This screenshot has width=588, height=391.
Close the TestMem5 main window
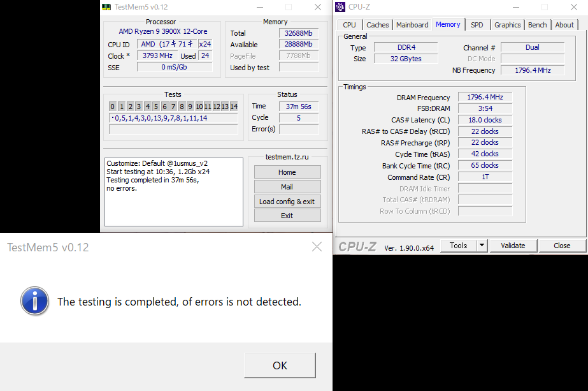(318, 7)
